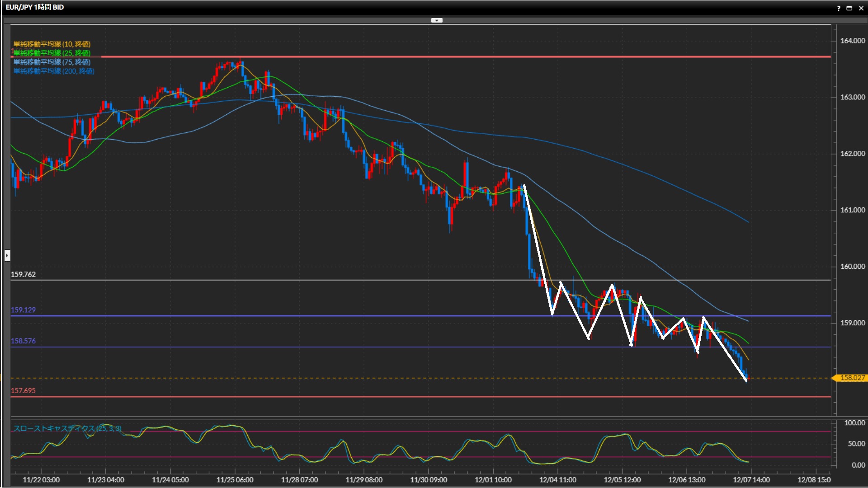Select the 159.762 horizontal line label
868x488 pixels.
(23, 274)
